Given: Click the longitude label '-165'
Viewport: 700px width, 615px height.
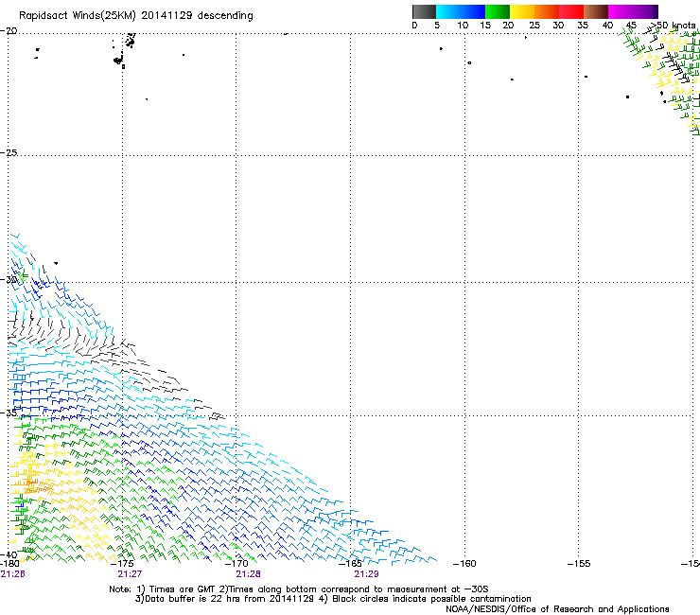Looking at the screenshot, I should [x=350, y=564].
